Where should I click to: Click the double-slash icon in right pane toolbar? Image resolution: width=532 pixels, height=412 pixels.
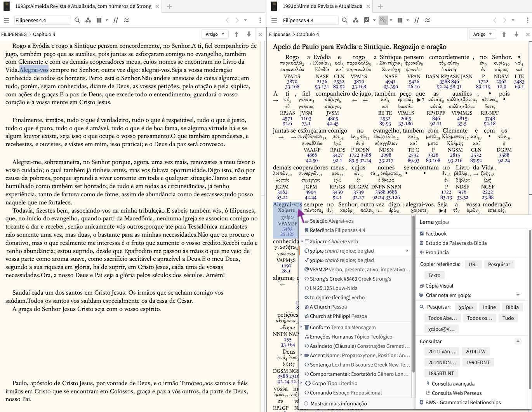(x=416, y=20)
